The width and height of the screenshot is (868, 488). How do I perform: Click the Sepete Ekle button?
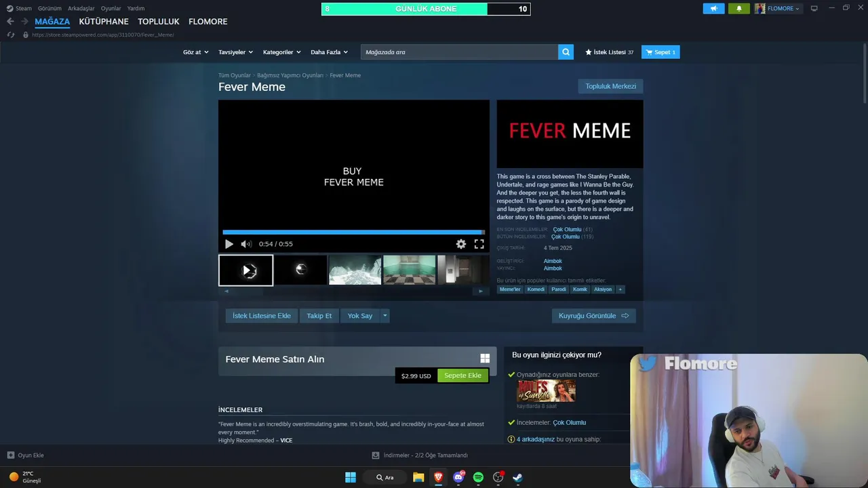(x=462, y=375)
